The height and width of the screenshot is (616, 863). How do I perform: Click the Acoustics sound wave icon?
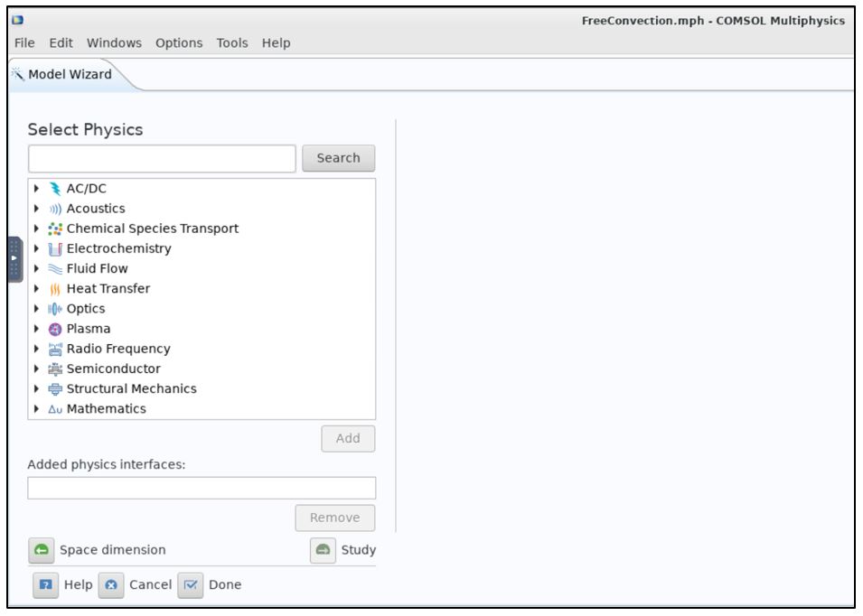[55, 209]
